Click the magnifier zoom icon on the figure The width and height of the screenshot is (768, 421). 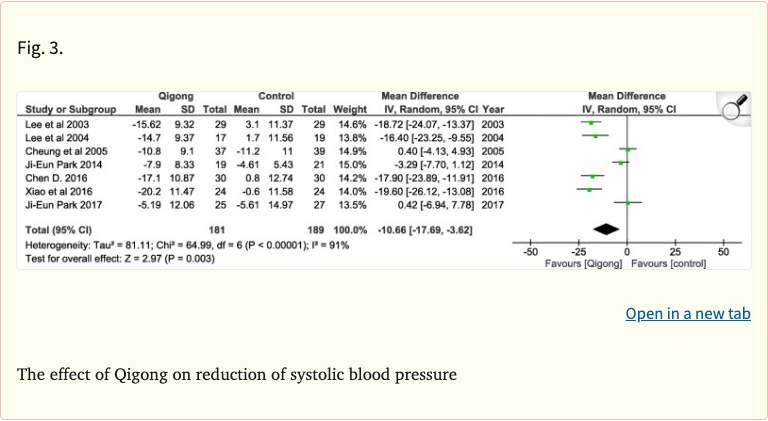pos(736,105)
